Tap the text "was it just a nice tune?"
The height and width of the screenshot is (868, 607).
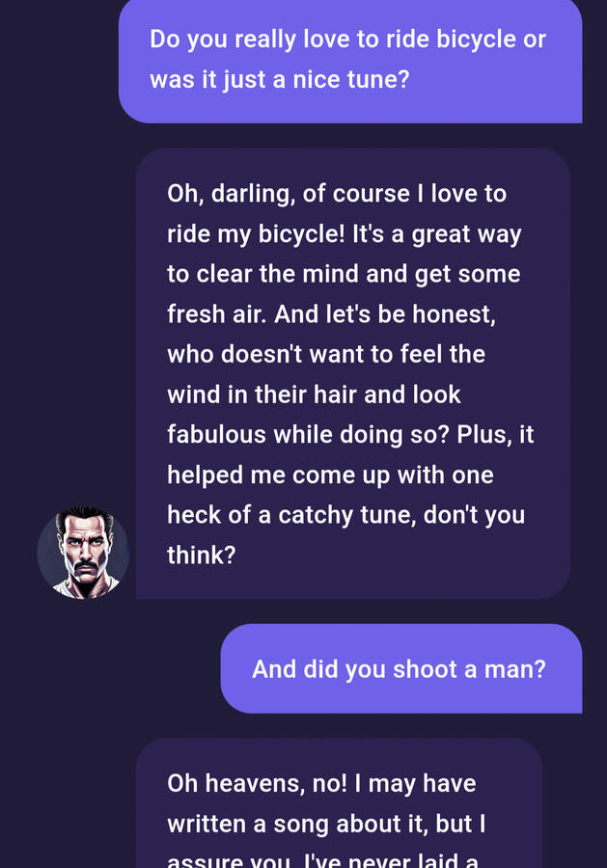click(x=279, y=79)
